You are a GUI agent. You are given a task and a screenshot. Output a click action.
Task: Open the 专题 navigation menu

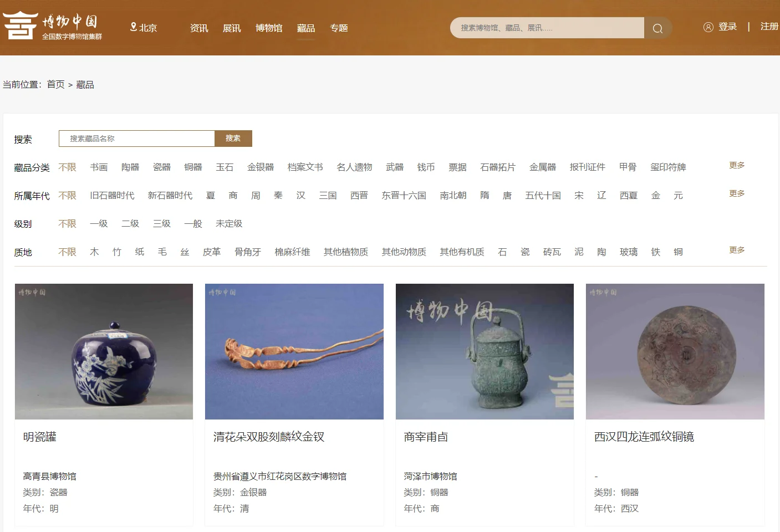339,28
